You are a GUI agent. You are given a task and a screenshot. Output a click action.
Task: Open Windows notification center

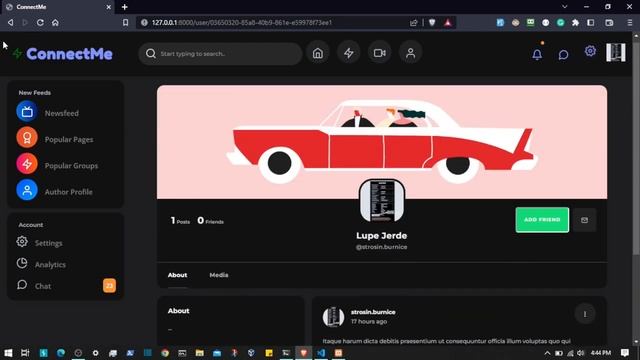tap(624, 353)
